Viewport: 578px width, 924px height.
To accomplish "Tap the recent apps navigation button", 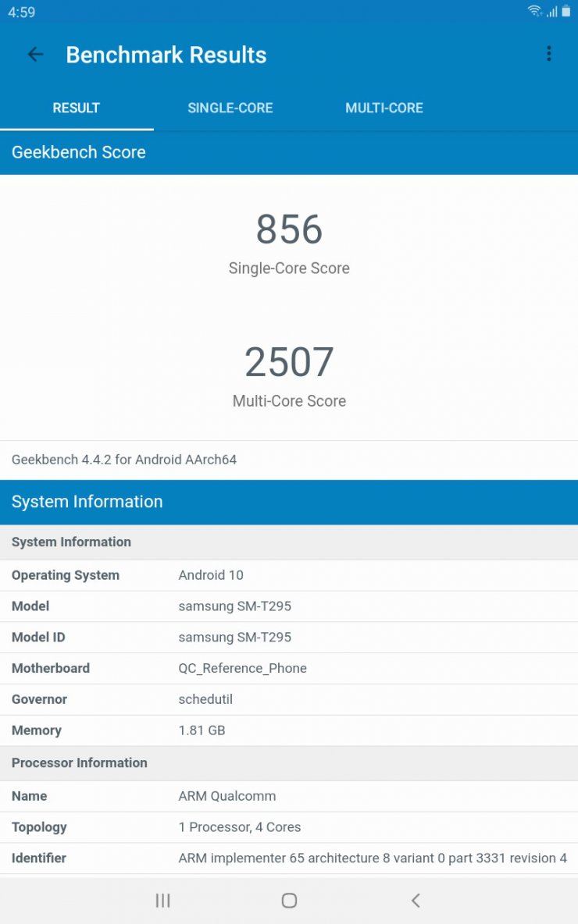I will 162,900.
